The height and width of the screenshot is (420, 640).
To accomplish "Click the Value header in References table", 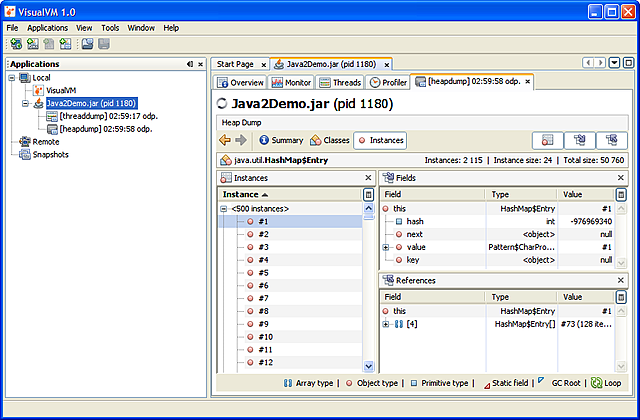I will point(586,297).
